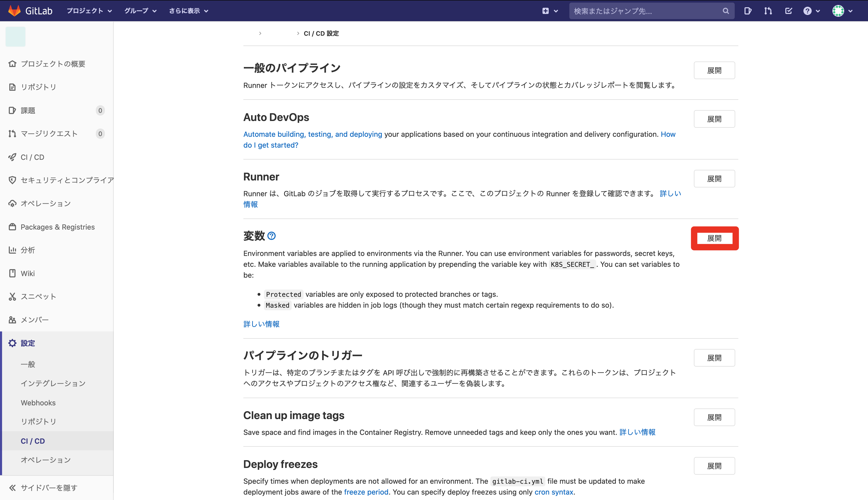The image size is (868, 500).
Task: Select the インテグレーション settings item
Action: (x=53, y=383)
